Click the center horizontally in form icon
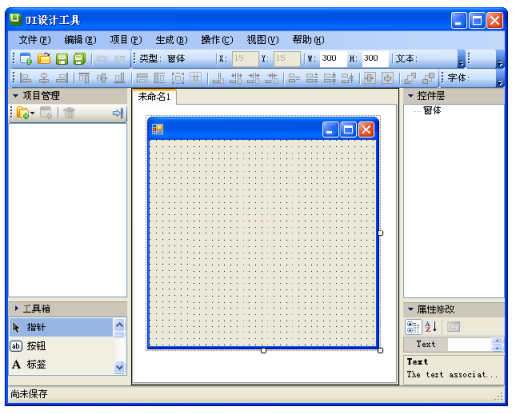Image resolution: width=516 pixels, height=414 pixels. point(369,78)
